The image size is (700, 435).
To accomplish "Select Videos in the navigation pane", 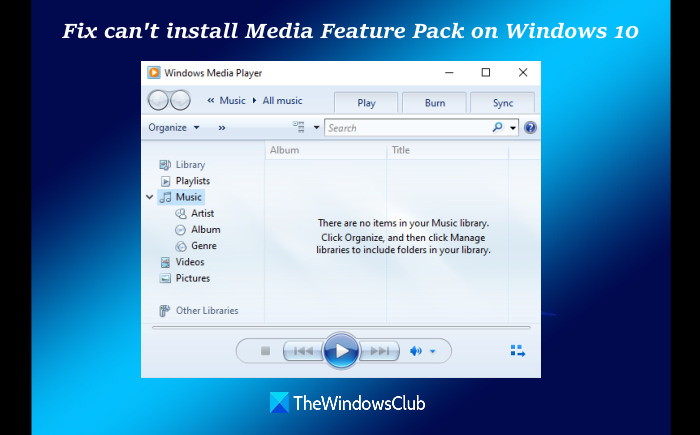I will (x=190, y=262).
